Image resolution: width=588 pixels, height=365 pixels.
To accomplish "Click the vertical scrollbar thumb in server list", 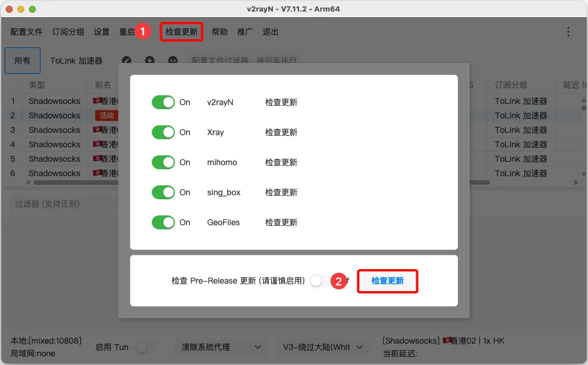I will point(584,108).
